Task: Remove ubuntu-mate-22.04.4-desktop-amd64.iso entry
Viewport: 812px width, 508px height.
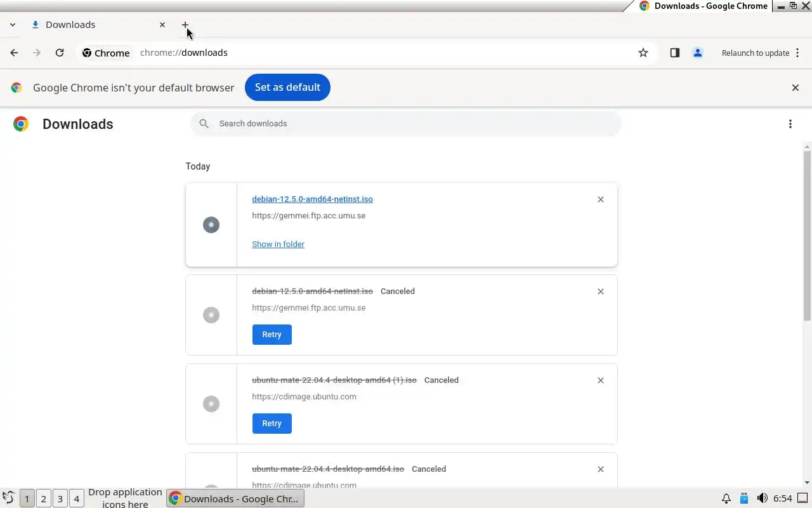Action: [x=601, y=469]
